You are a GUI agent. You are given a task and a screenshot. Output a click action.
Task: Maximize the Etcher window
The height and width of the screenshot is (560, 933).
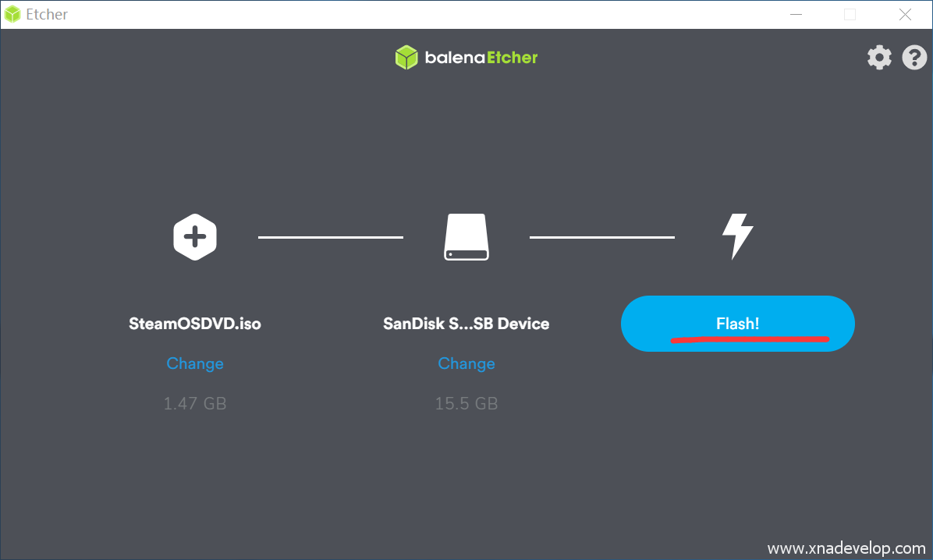click(x=850, y=14)
